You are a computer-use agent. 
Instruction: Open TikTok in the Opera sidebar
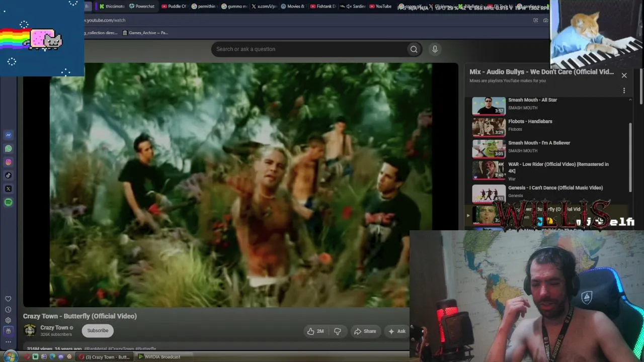[8, 175]
